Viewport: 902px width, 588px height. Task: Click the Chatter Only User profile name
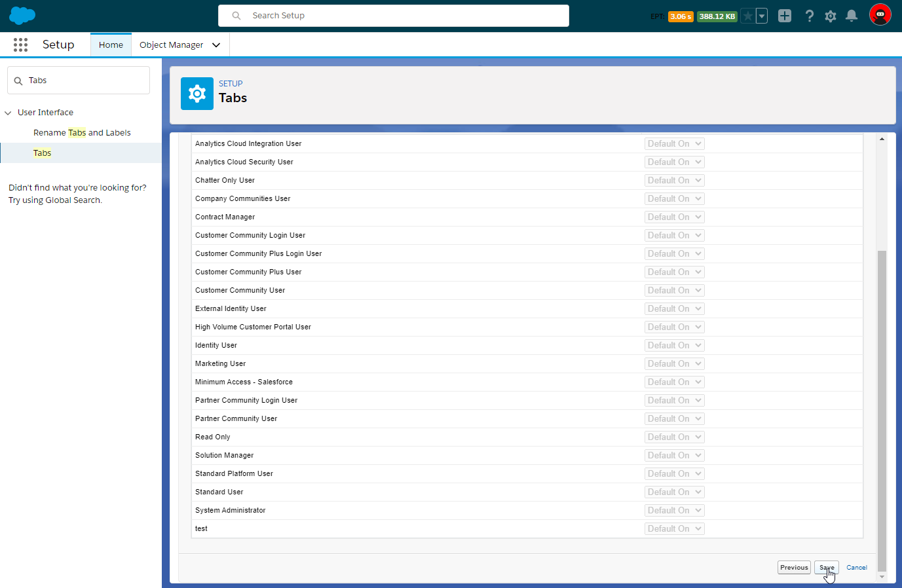tap(225, 180)
